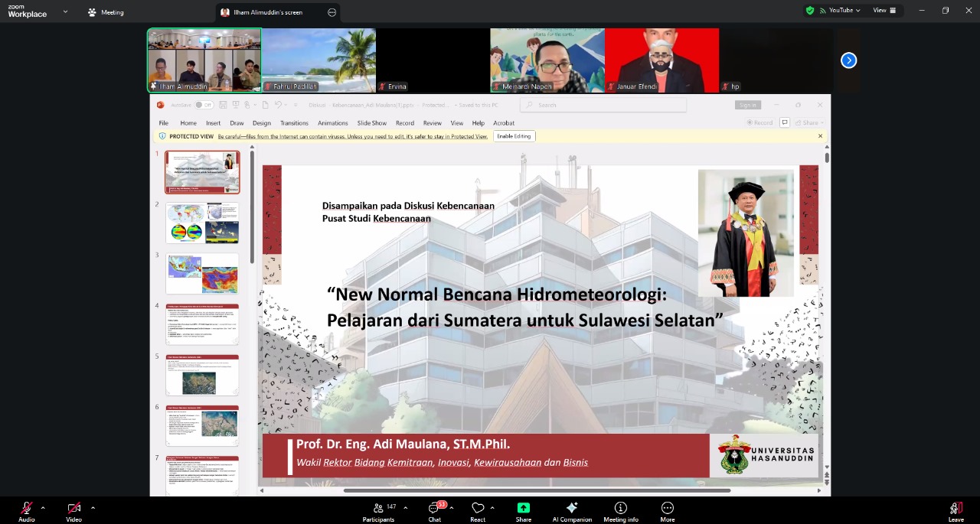Viewport: 980px width, 524px height.
Task: Expand chat options with the Chat chevron
Action: [451, 507]
